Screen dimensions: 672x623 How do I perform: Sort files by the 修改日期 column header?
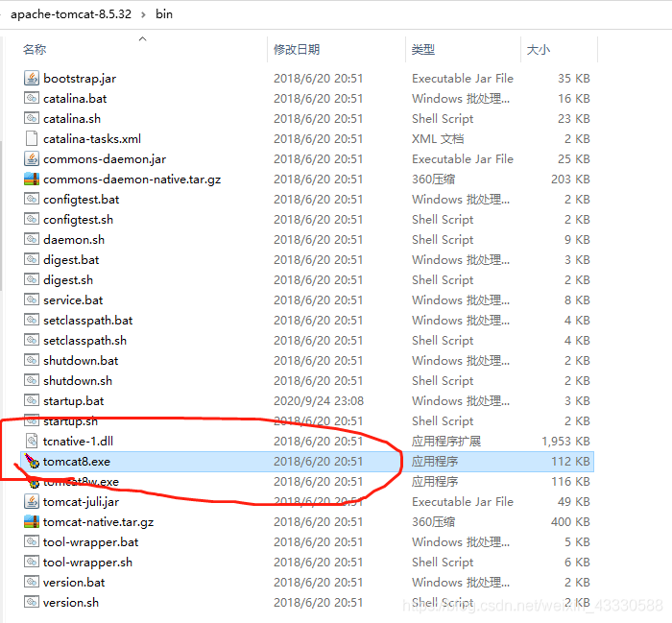(x=297, y=49)
